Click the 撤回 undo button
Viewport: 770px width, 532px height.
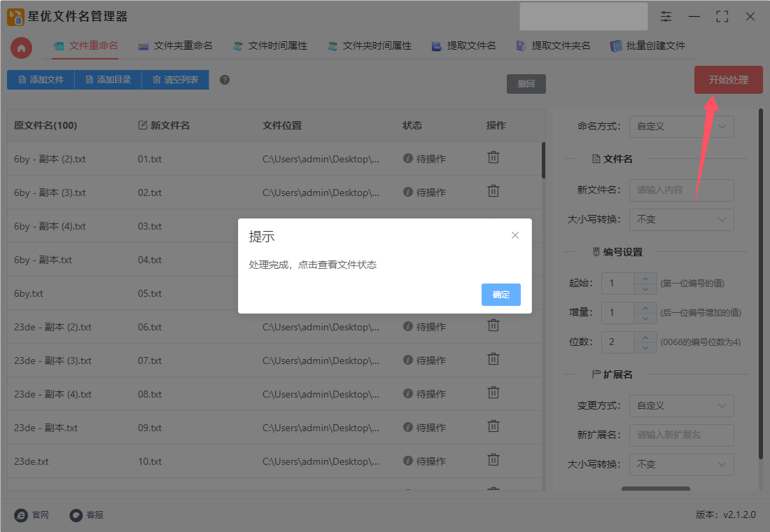[526, 84]
